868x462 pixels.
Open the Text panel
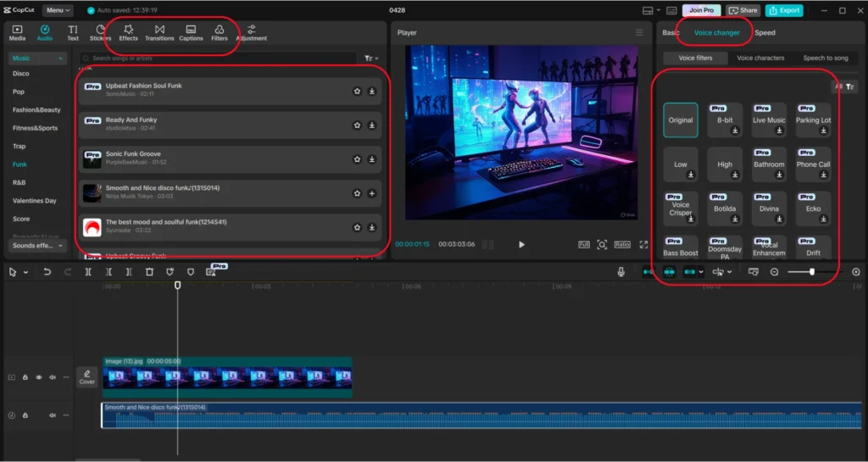73,33
